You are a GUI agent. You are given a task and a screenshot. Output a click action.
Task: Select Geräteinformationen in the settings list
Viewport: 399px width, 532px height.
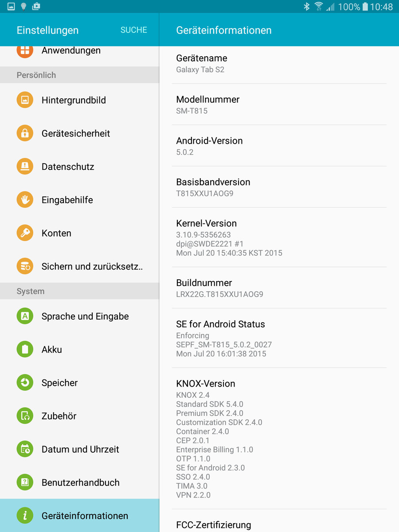coord(84,516)
